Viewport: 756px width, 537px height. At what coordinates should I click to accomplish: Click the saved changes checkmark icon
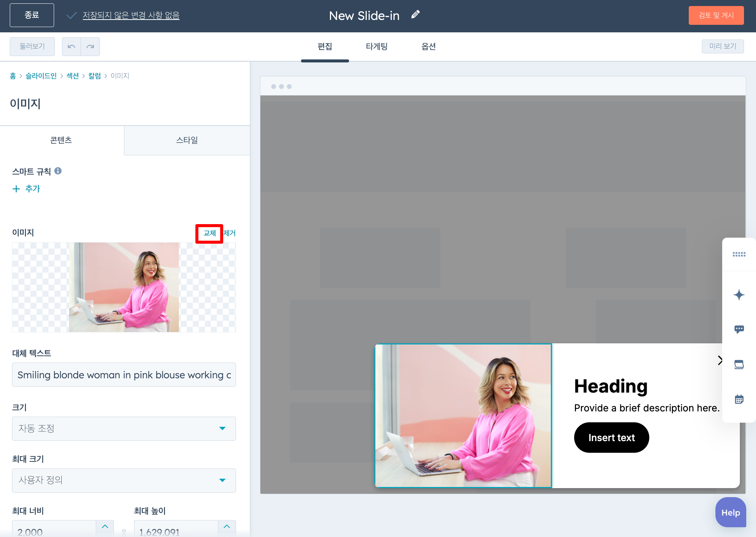pyautogui.click(x=71, y=15)
